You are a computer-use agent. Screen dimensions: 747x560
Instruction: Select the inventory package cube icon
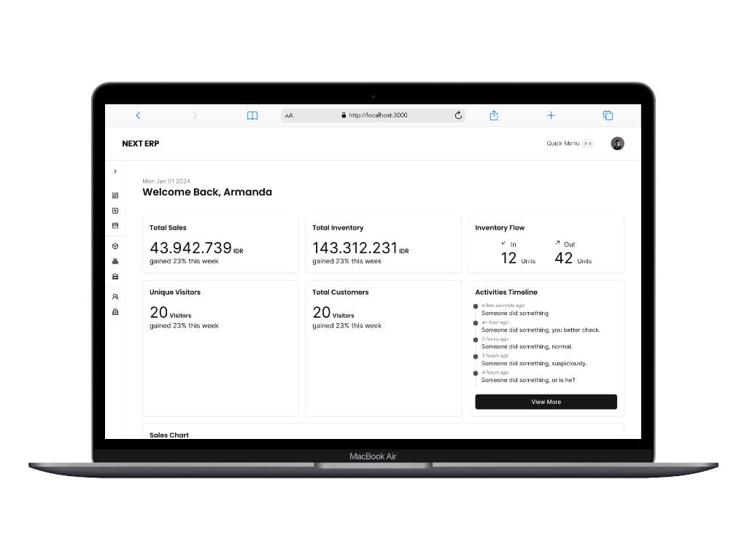(115, 246)
